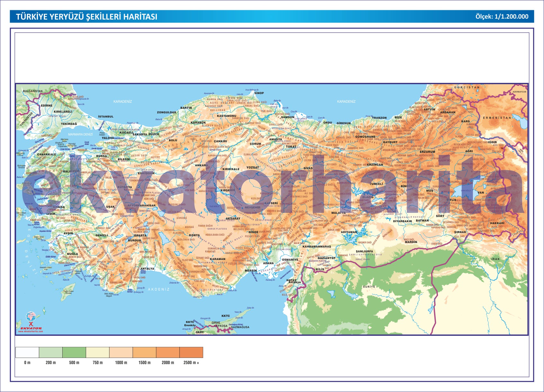Click the KAHRAMANMARAŞ city label
This screenshot has height=392, width=544.
point(317,247)
